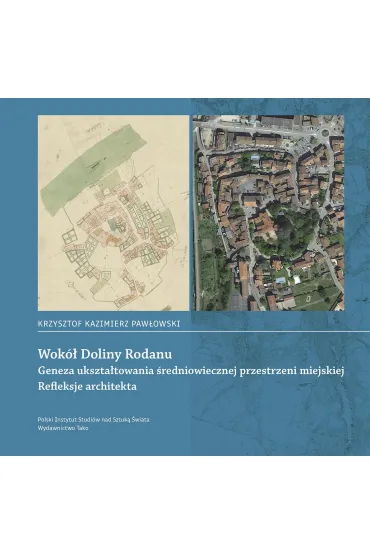
Task: Click the white divider line under author name
Action: coord(204,332)
